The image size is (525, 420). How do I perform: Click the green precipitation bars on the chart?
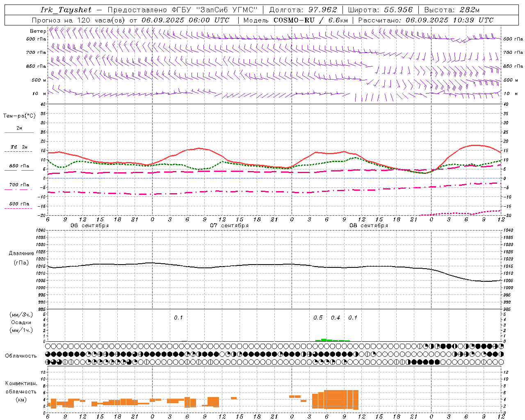pos(332,340)
